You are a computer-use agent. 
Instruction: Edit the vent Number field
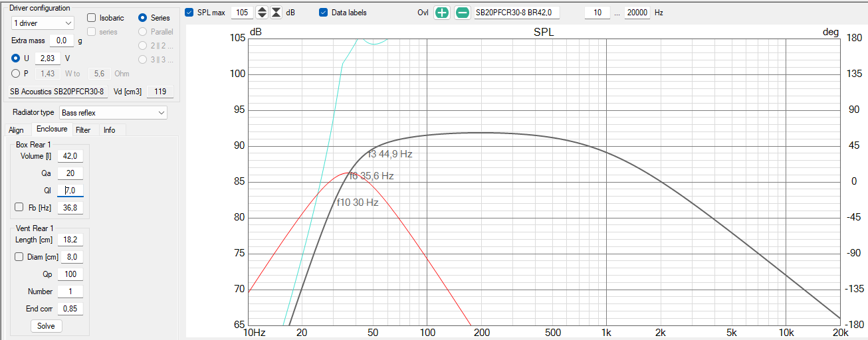(70, 292)
